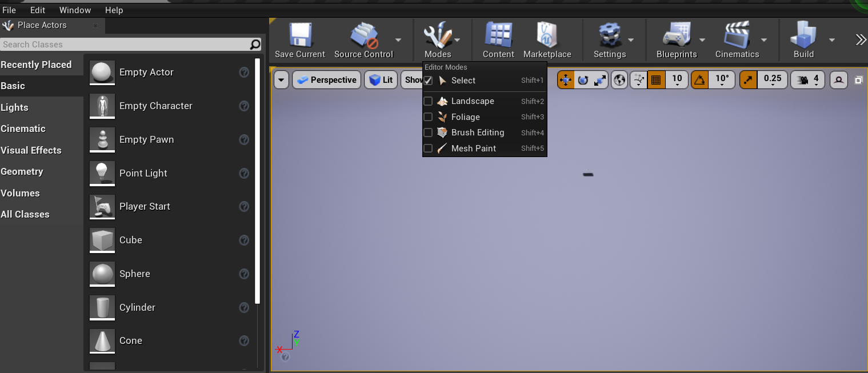Screen dimensions: 868x373
Task: Select the Volumes category
Action: (42, 193)
